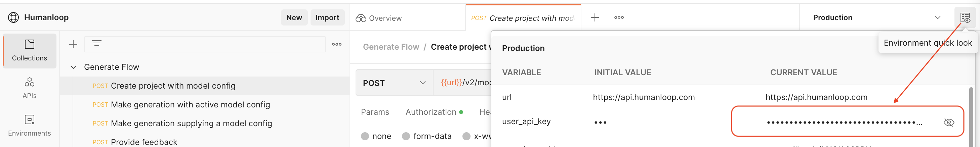Open the APIs sidebar panel

(29, 88)
